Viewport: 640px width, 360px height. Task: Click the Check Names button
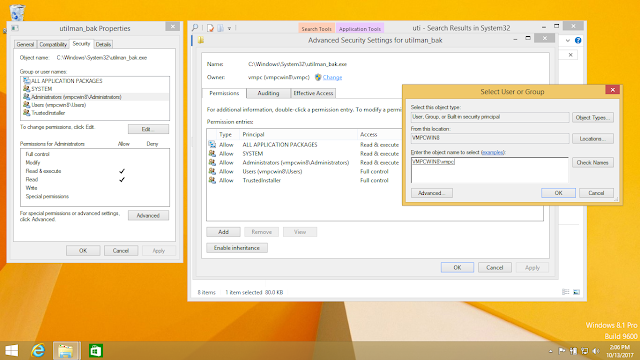(593, 162)
